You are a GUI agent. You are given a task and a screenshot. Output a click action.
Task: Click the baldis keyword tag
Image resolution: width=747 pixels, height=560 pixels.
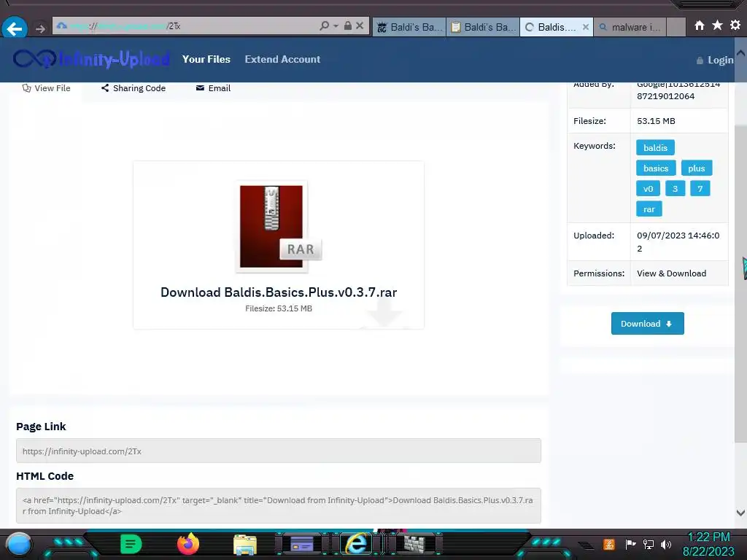tap(655, 147)
